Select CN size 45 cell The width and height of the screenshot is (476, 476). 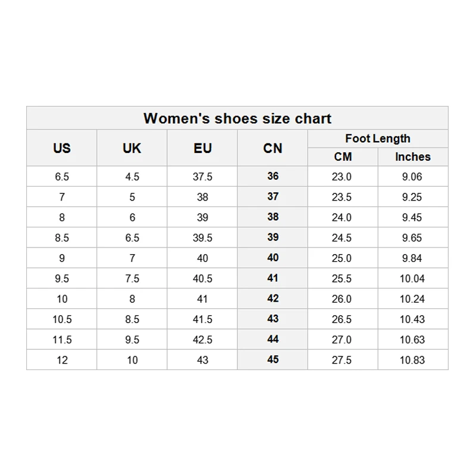coord(273,359)
